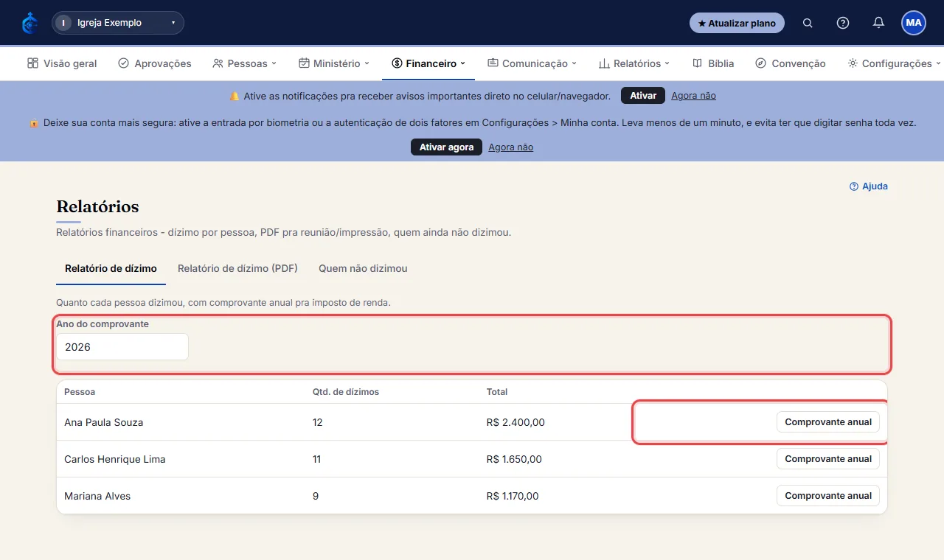Open Comprovante anual for Mariana Alves
944x560 pixels.
(827, 496)
